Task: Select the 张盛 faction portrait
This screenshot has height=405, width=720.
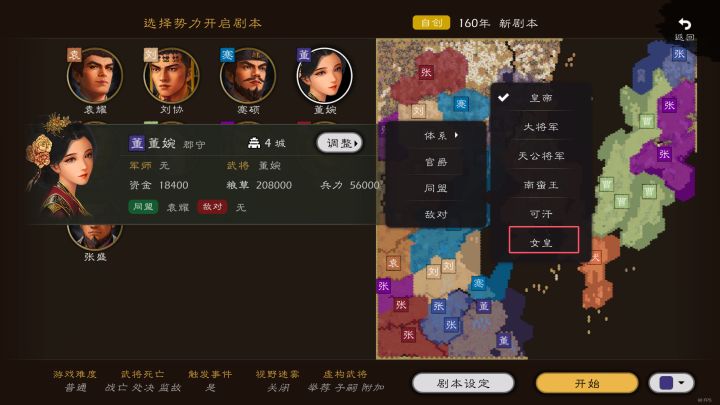Action: pyautogui.click(x=95, y=237)
